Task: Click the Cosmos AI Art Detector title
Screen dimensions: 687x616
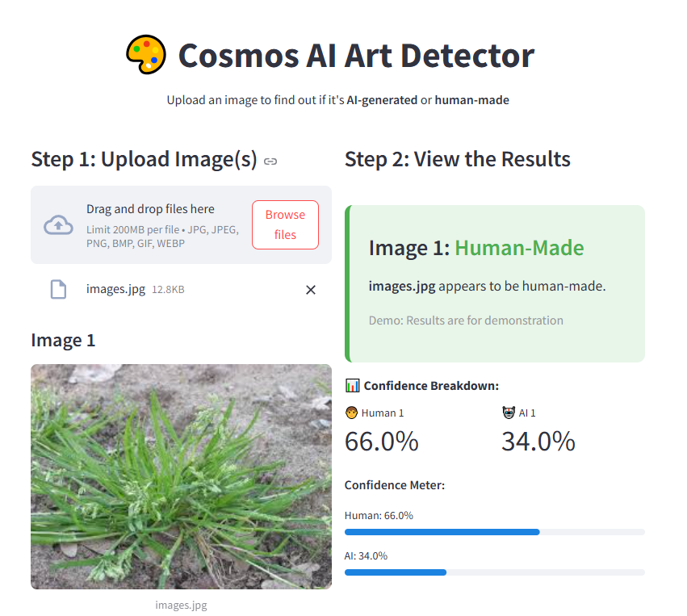Action: (356, 56)
